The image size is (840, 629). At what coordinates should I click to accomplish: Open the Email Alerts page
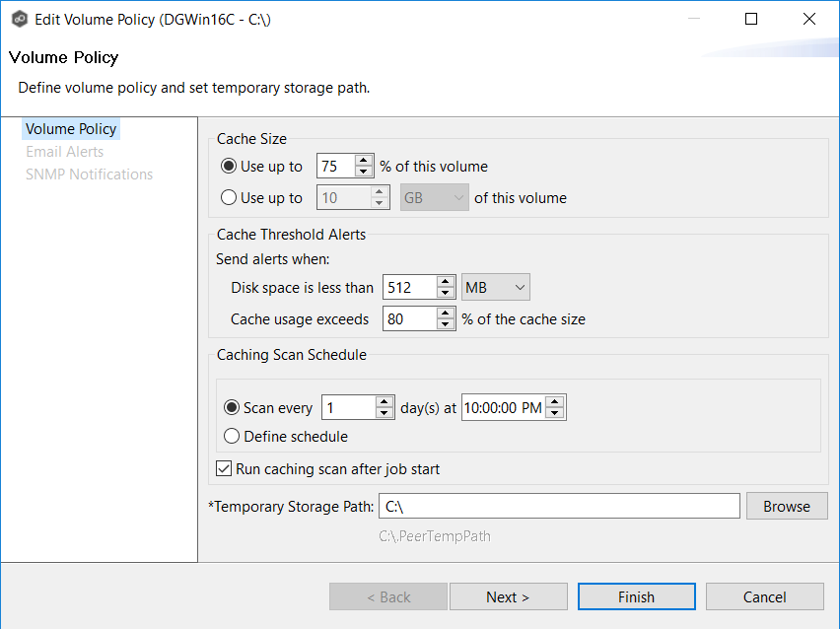coord(64,152)
